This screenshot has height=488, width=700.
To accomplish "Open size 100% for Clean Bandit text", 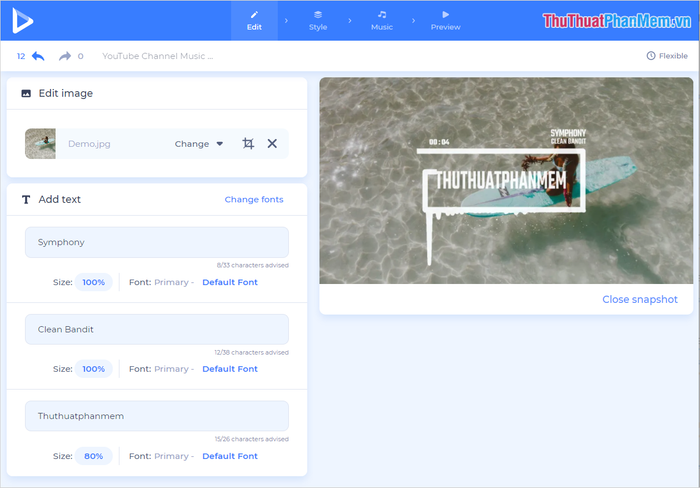I will coord(93,369).
